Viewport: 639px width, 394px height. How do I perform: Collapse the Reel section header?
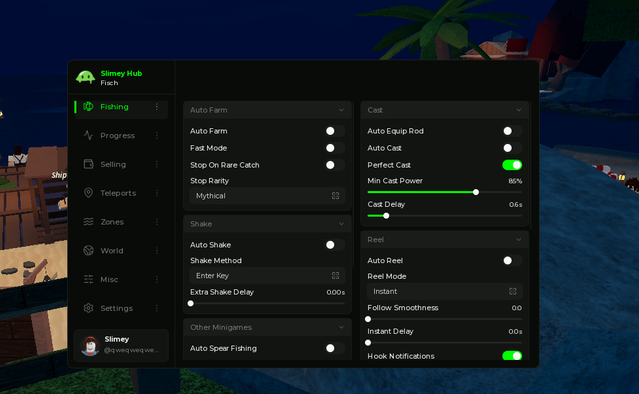click(445, 240)
